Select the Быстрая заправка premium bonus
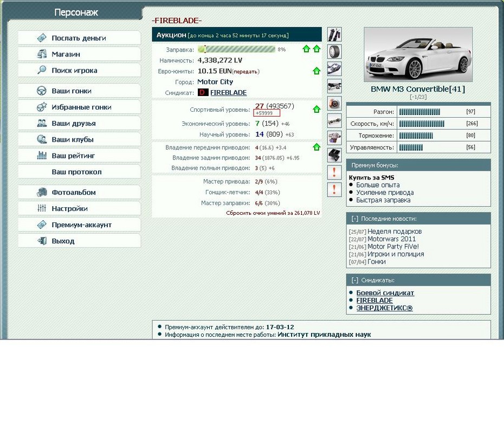 (383, 200)
